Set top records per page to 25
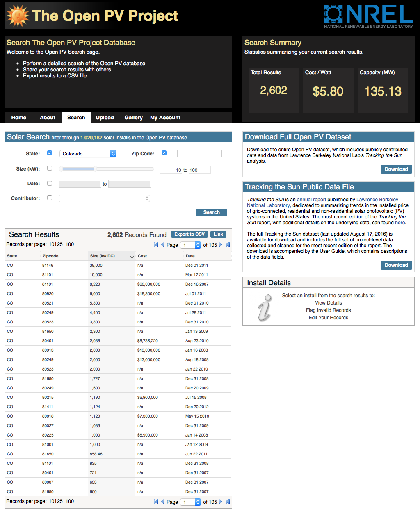Viewport: 420px width, 514px height. pos(60,244)
